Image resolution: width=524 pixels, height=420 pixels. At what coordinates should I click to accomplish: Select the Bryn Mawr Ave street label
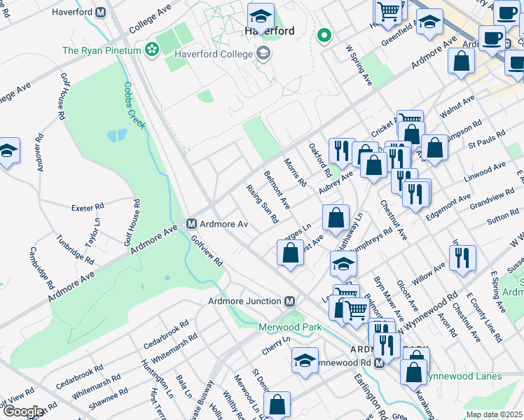click(389, 298)
